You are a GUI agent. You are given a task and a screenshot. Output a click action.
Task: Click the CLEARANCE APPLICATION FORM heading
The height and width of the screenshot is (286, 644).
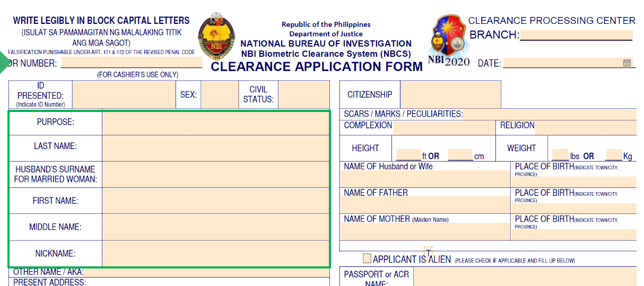[x=317, y=67]
